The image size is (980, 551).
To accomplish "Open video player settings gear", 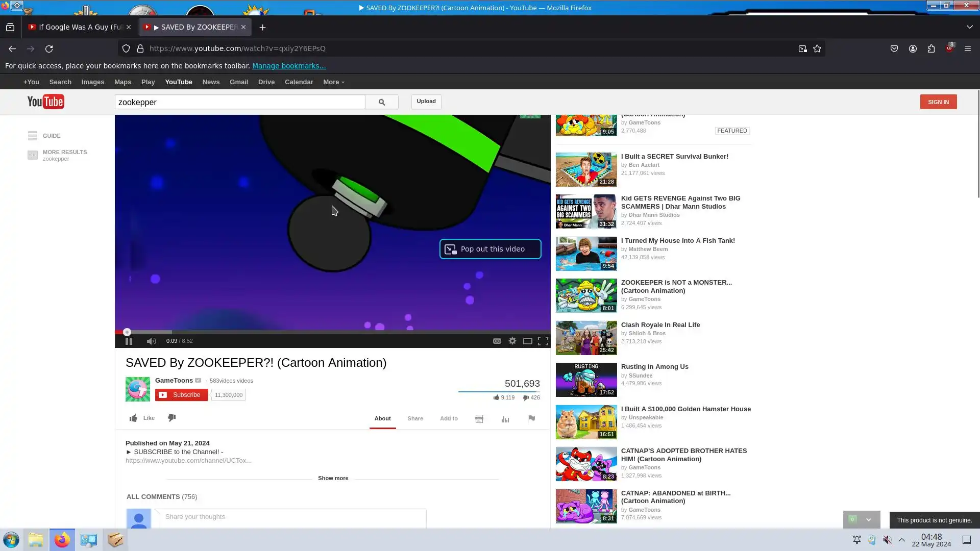I will pyautogui.click(x=512, y=341).
